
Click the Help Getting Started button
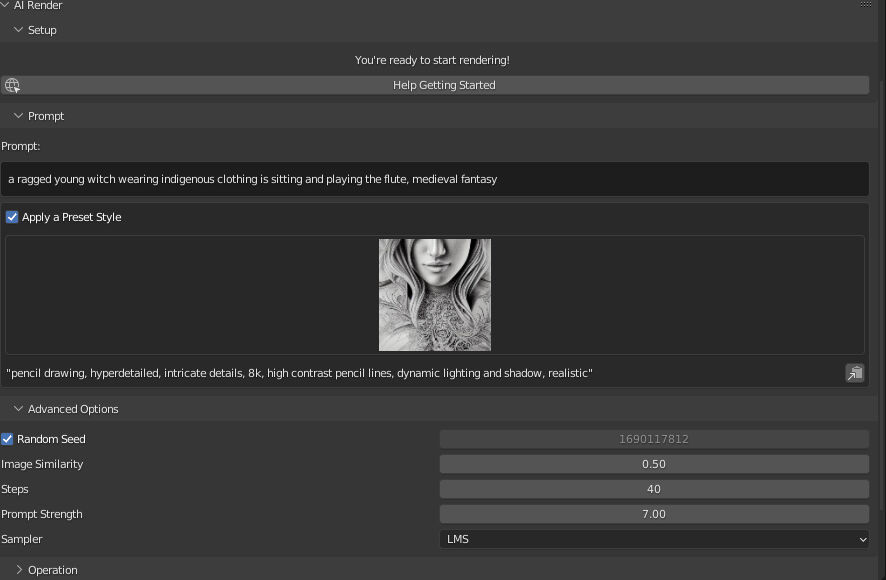(444, 85)
